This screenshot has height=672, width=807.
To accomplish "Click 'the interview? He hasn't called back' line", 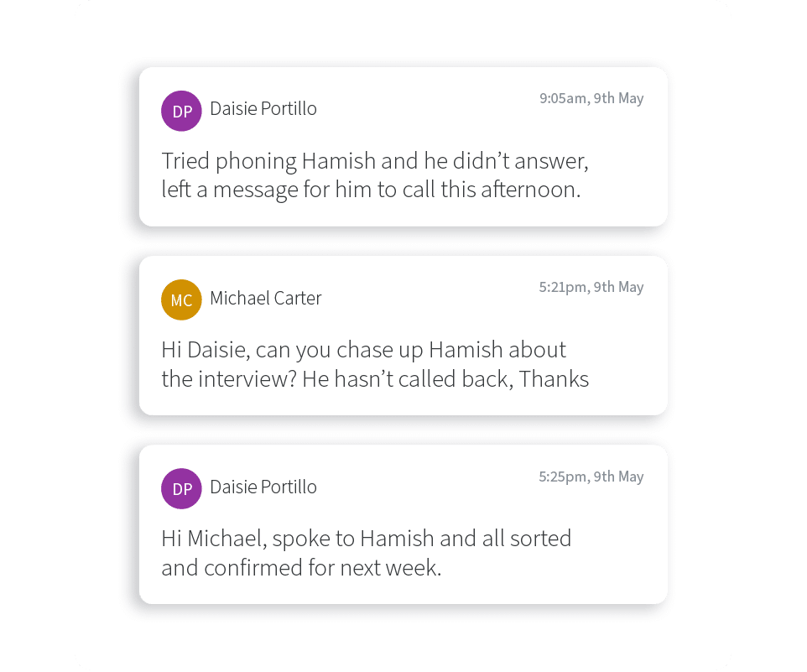I will coord(375,379).
